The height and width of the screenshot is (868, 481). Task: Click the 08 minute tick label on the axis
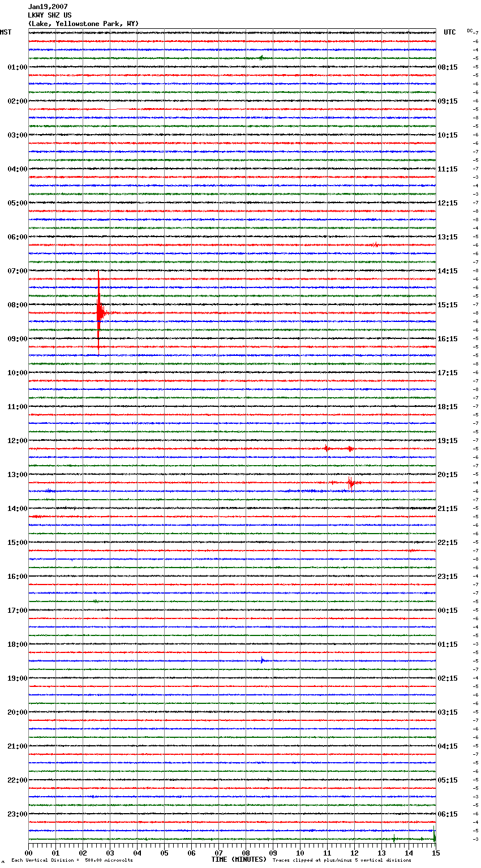click(x=246, y=853)
